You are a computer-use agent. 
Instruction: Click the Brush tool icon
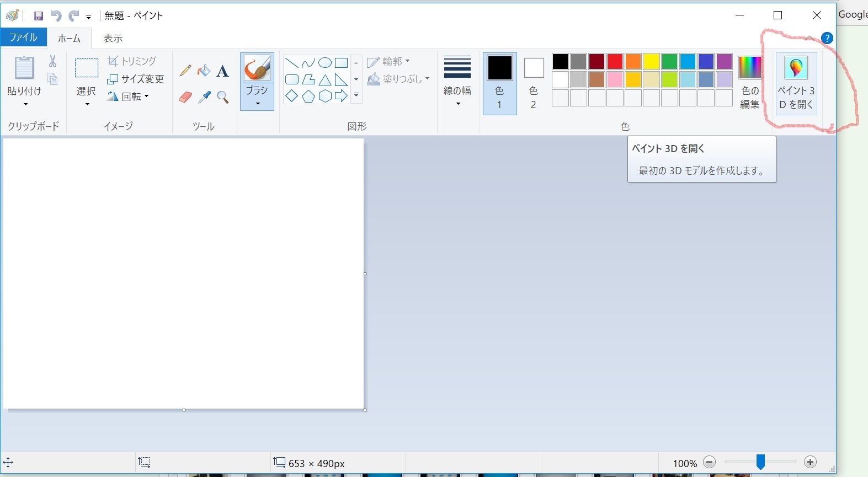tap(257, 69)
